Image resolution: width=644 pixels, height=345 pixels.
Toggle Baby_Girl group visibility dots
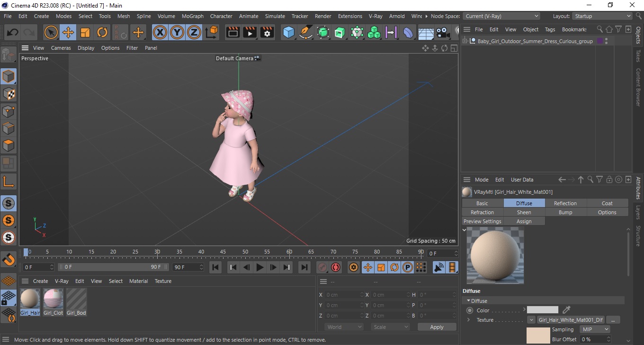pos(606,41)
